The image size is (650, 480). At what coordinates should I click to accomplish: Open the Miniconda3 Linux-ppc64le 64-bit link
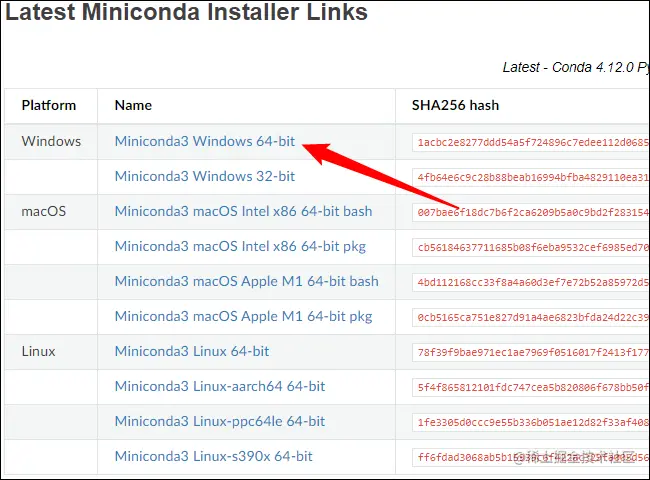[220, 422]
